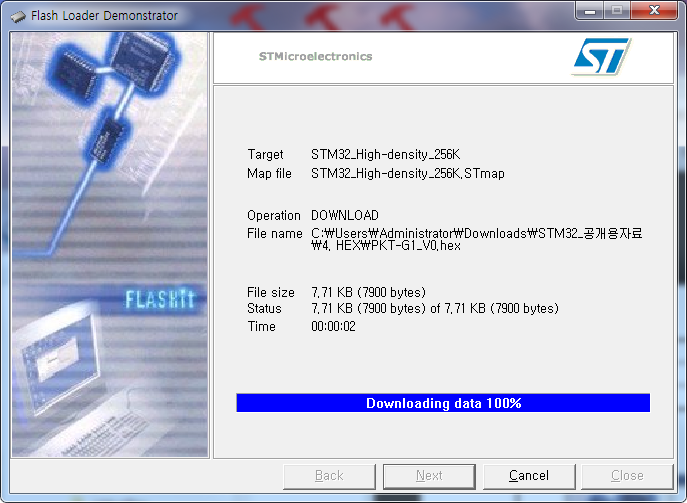Click the FLASHit logo on side banner
This screenshot has width=687, height=503.
coord(159,299)
